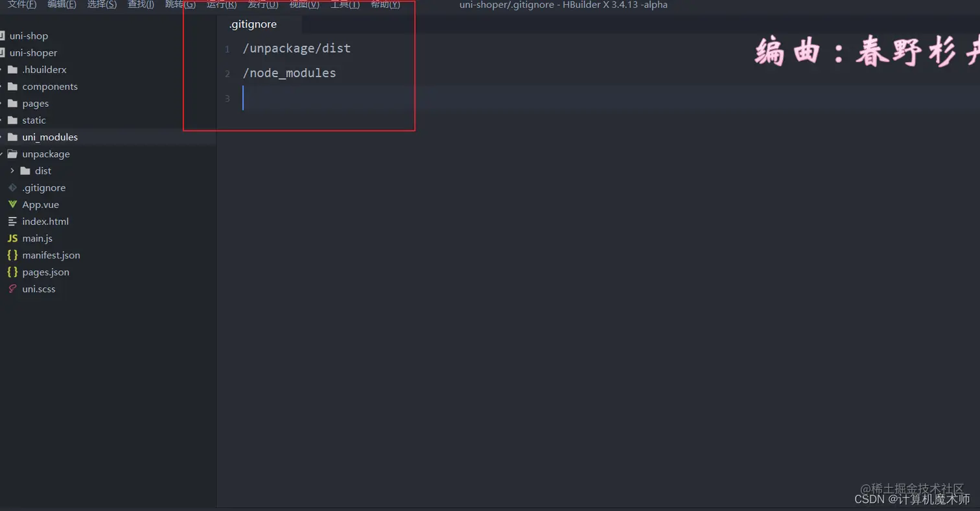The height and width of the screenshot is (511, 980).
Task: Click the pages folder icon
Action: tap(12, 103)
